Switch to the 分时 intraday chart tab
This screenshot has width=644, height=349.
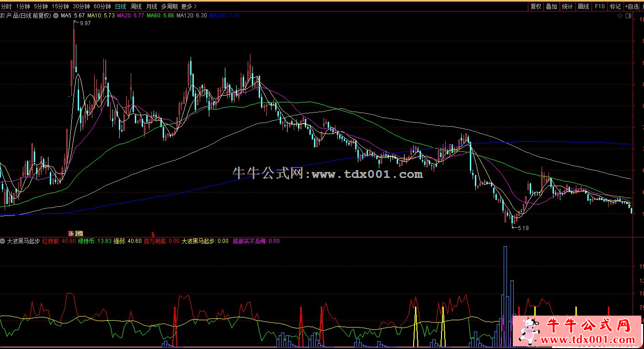tap(6, 6)
